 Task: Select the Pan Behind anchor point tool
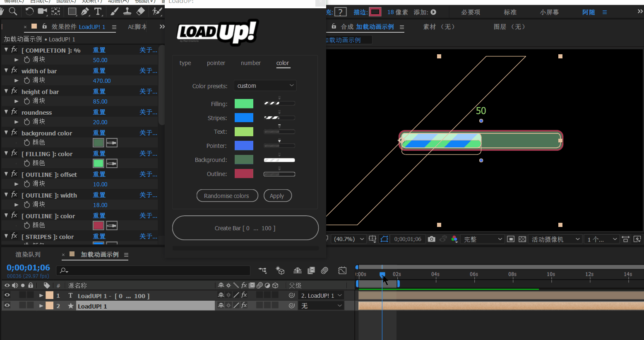56,11
